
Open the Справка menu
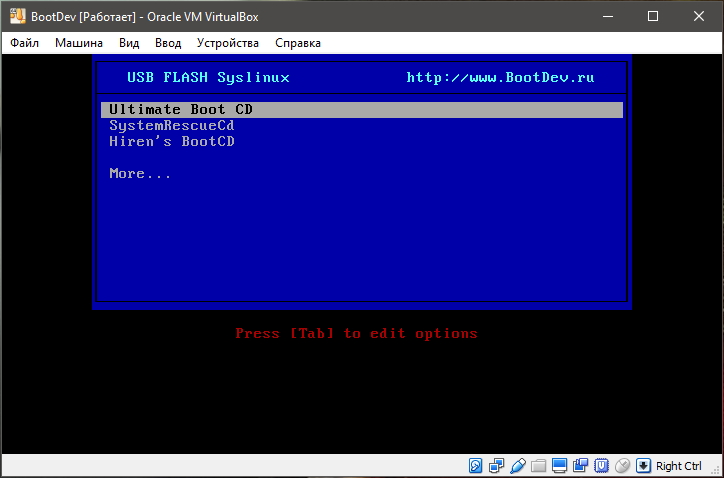[x=298, y=43]
